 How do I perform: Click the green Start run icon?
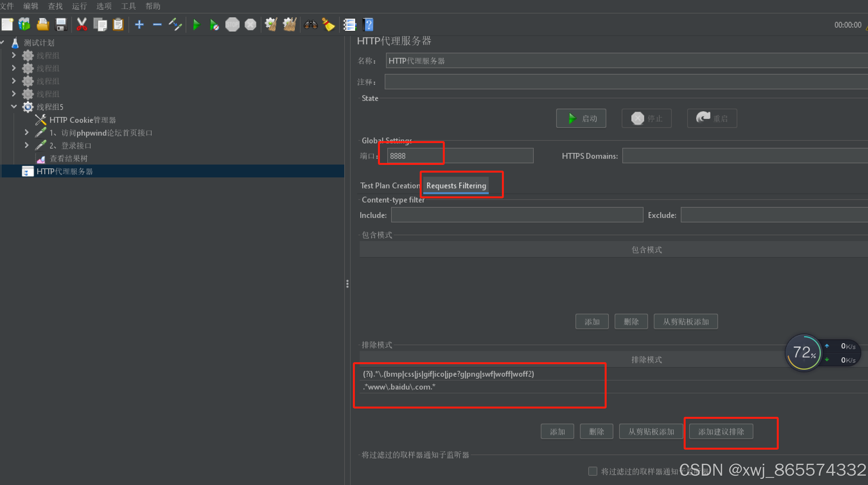[x=197, y=25]
